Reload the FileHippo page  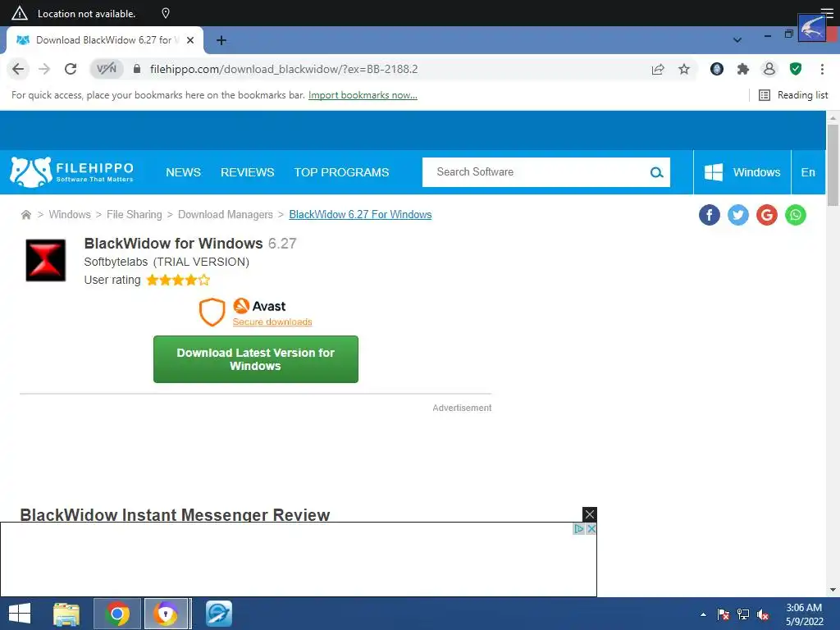coord(71,69)
